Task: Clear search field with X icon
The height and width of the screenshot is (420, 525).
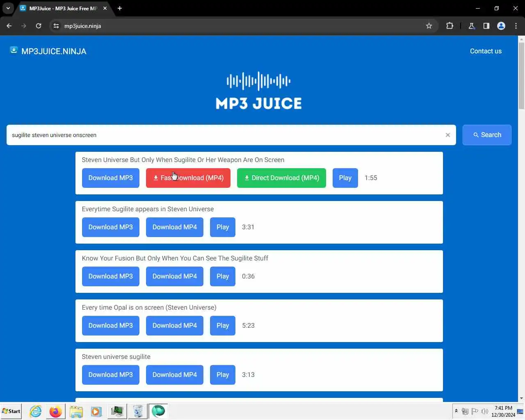Action: click(448, 135)
